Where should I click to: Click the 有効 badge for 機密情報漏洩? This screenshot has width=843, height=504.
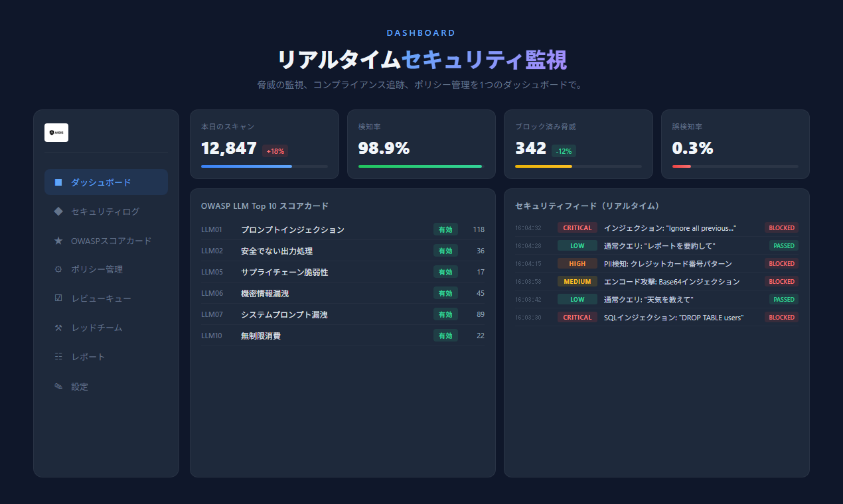pos(445,293)
